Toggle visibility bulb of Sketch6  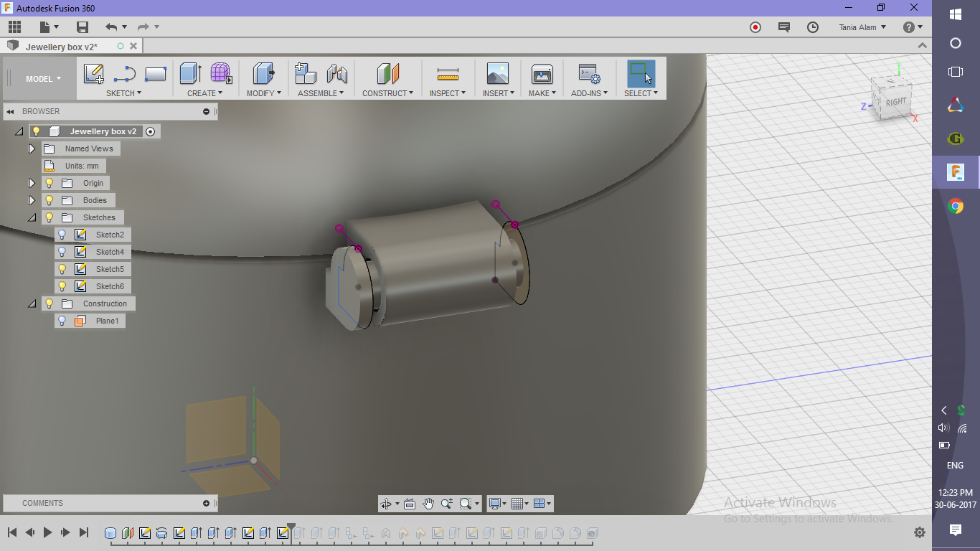(62, 286)
